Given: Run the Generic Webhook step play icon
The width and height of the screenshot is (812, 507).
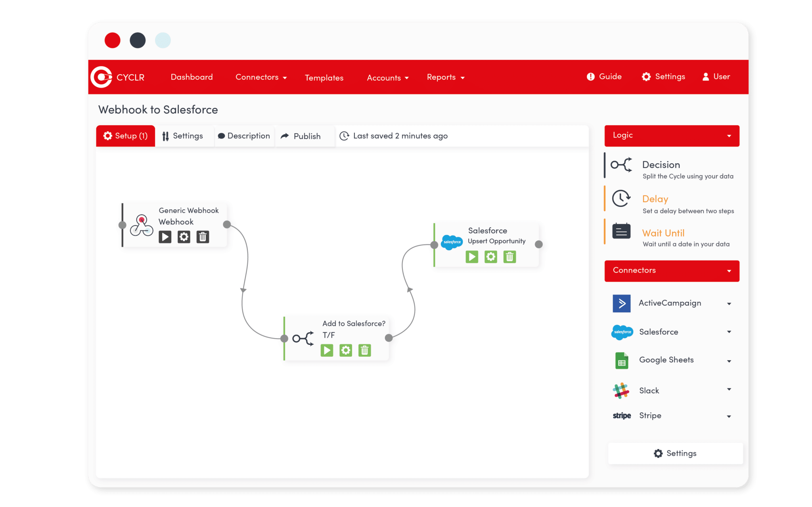Looking at the screenshot, I should coord(165,237).
